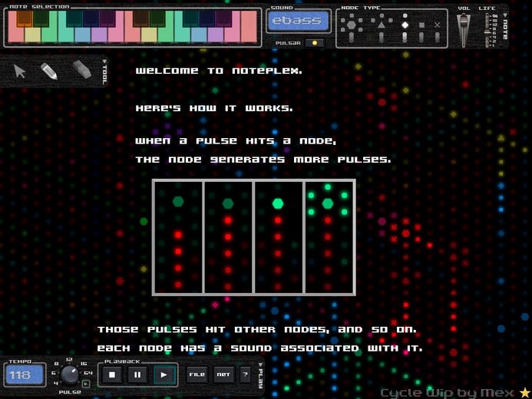Screen dimensions: 532x399
Task: Click the Tempo 118 field
Action: pos(25,375)
